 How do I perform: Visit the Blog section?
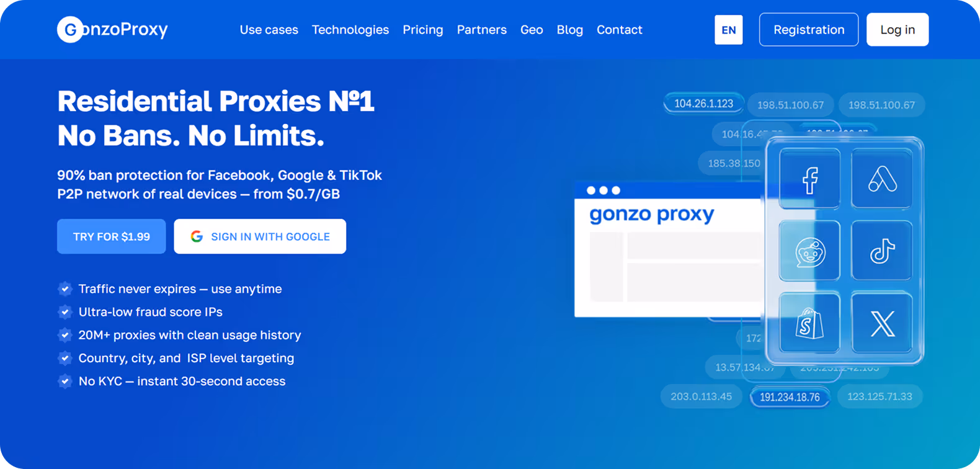(x=569, y=30)
